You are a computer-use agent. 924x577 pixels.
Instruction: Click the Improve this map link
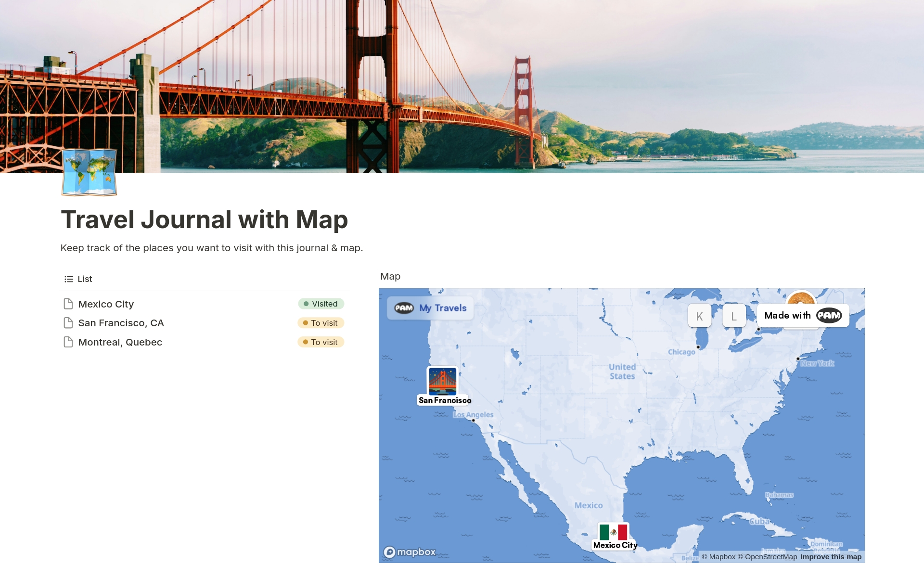point(831,557)
